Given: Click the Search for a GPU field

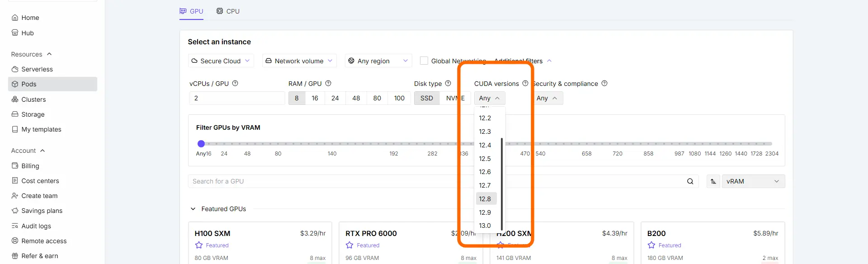Looking at the screenshot, I should coord(436,181).
